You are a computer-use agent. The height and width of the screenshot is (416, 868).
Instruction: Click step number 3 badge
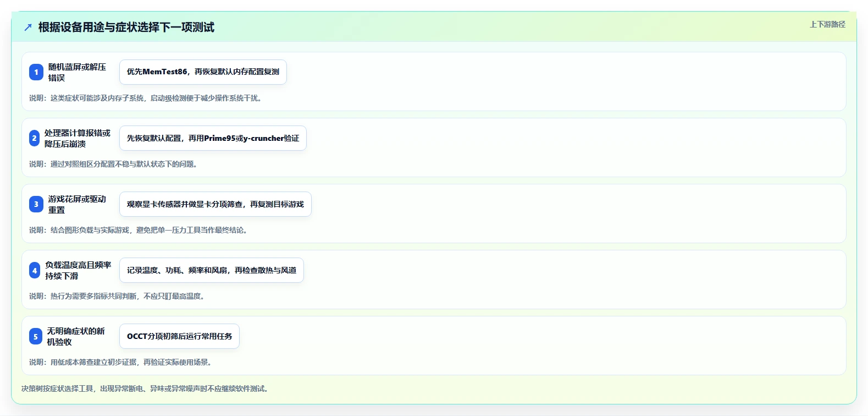pyautogui.click(x=36, y=204)
